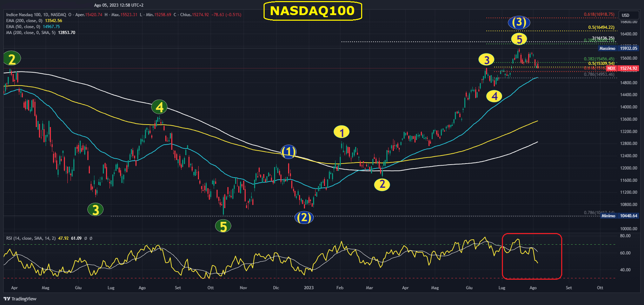Click the Feb label on time axis

[x=340, y=288]
